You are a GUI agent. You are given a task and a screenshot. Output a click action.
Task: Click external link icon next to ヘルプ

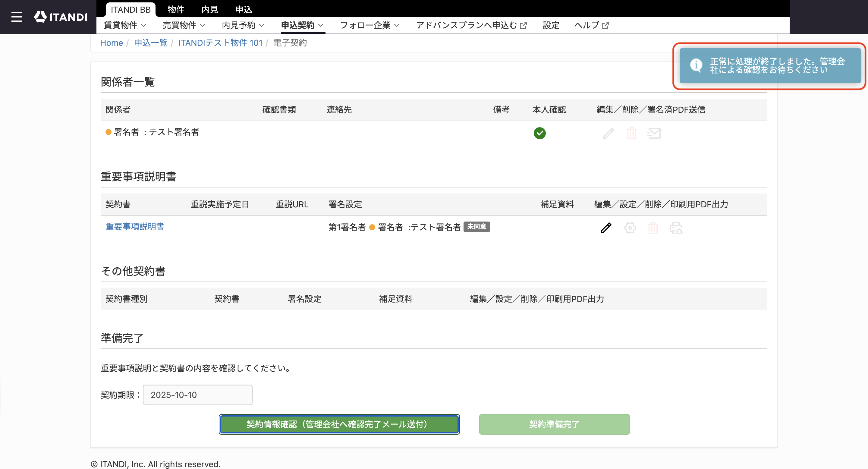605,25
